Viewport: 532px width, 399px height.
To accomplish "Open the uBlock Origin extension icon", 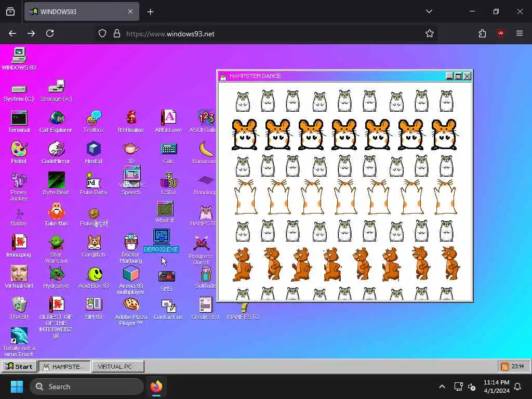I will pos(501,33).
